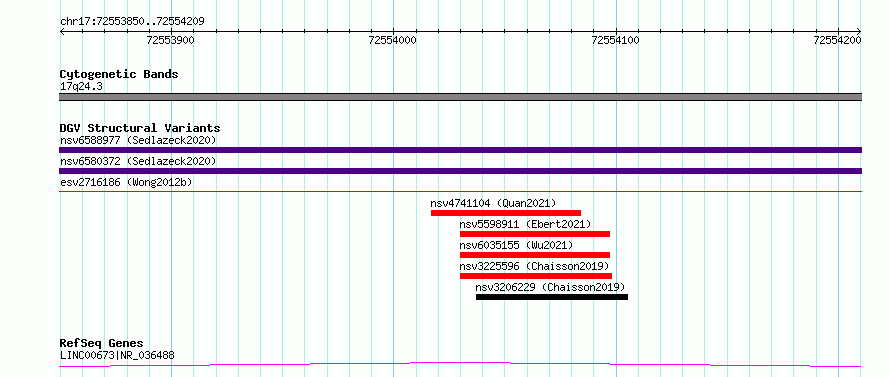890x377 pixels.
Task: Click the nsv6035155 (Wu2021) label
Action: pyautogui.click(x=516, y=245)
